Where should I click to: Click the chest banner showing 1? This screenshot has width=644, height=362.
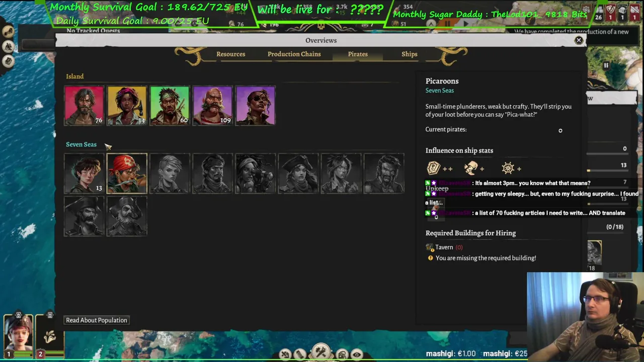click(x=622, y=14)
